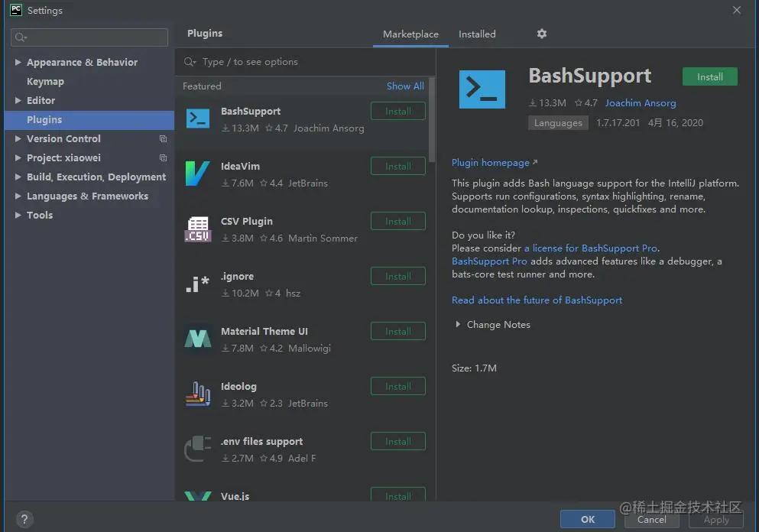759x532 pixels.
Task: Expand the Tools node arrow
Action: 18,215
